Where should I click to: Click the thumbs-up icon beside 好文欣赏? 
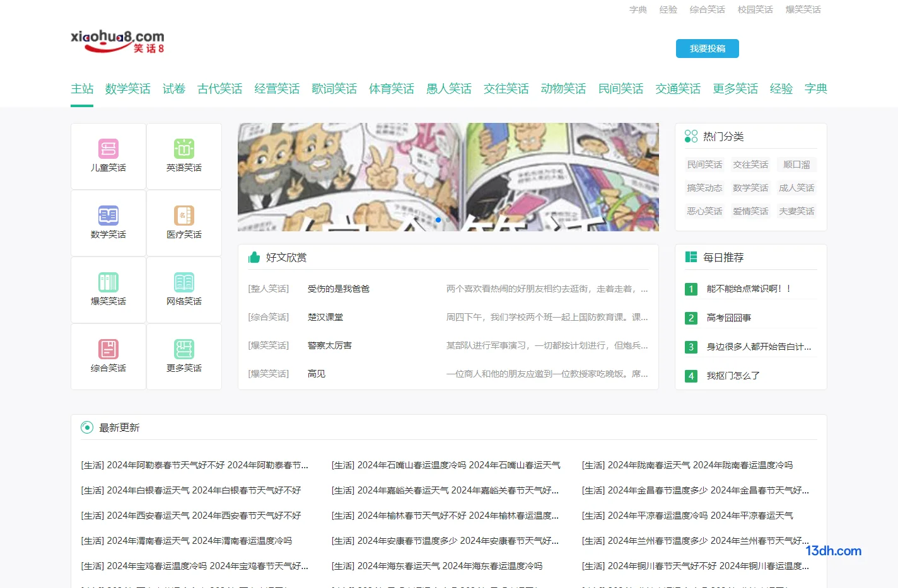[x=254, y=257]
